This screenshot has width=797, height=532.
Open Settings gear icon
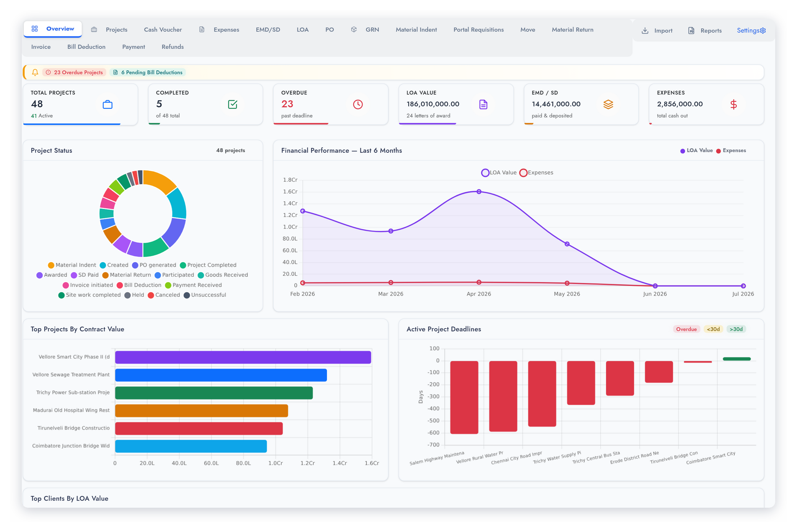(x=763, y=31)
